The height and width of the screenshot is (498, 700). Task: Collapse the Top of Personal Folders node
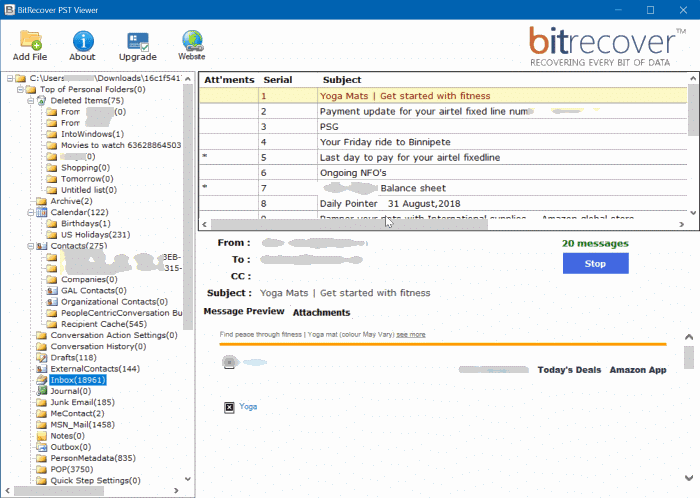point(18,90)
